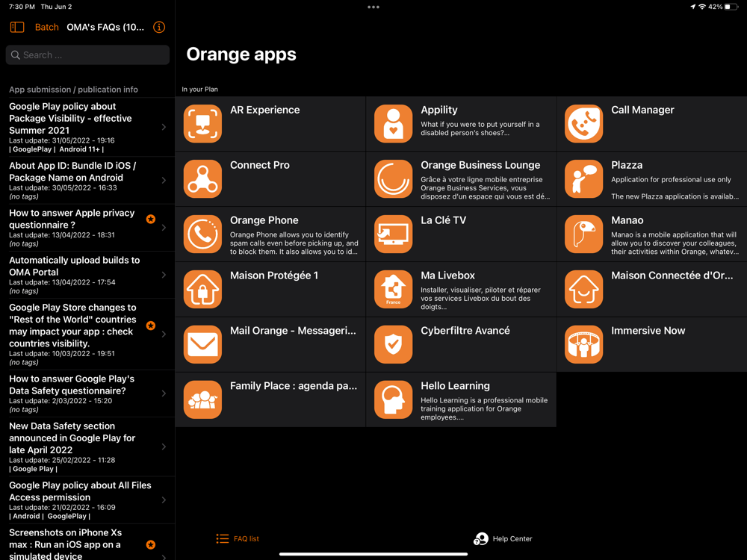Open the Manao app icon
The width and height of the screenshot is (747, 560).
583,234
